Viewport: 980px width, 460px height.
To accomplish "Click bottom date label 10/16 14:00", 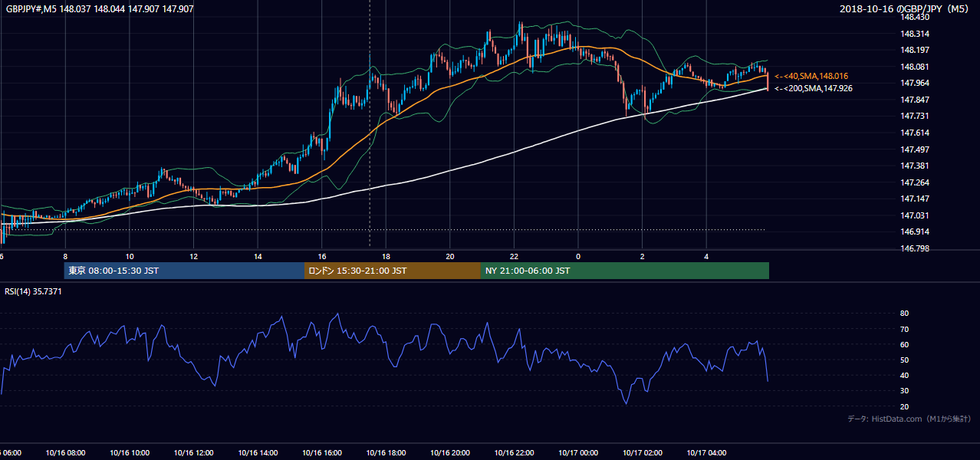I will tap(258, 453).
